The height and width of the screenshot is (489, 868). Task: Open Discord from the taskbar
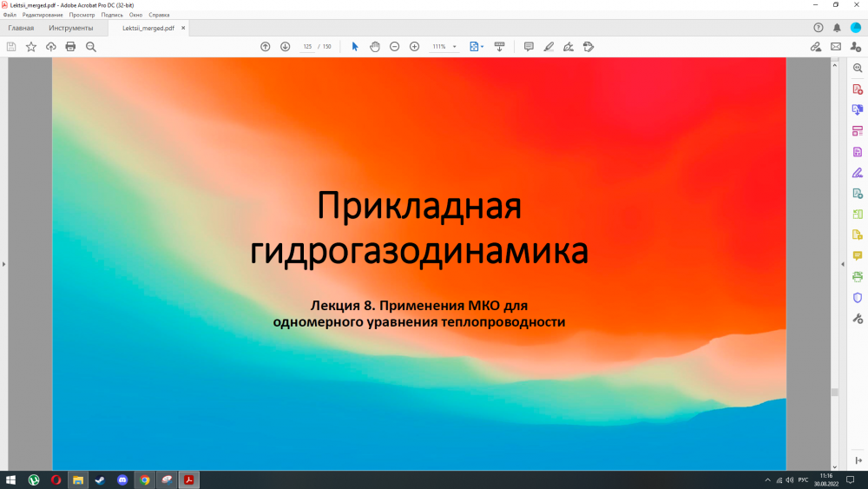tap(122, 479)
